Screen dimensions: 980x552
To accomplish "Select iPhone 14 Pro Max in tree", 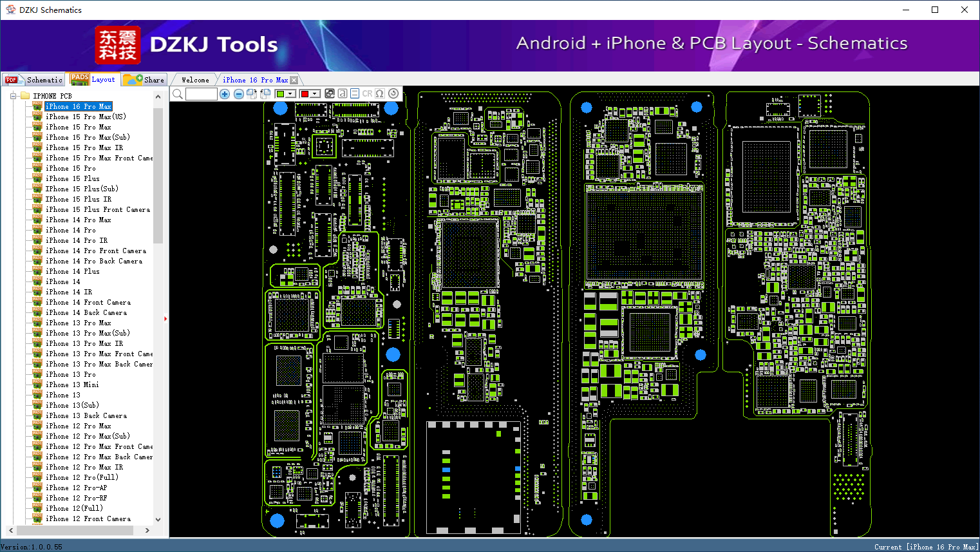I will point(78,220).
